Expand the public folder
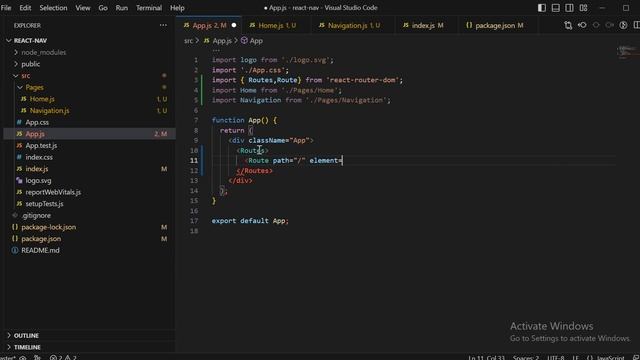 point(88,64)
